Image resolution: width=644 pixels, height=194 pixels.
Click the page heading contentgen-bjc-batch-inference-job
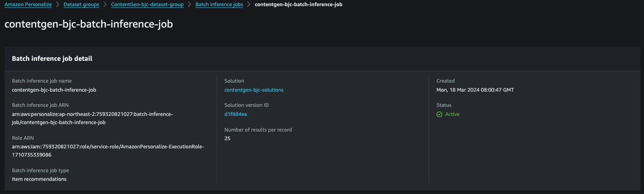89,24
